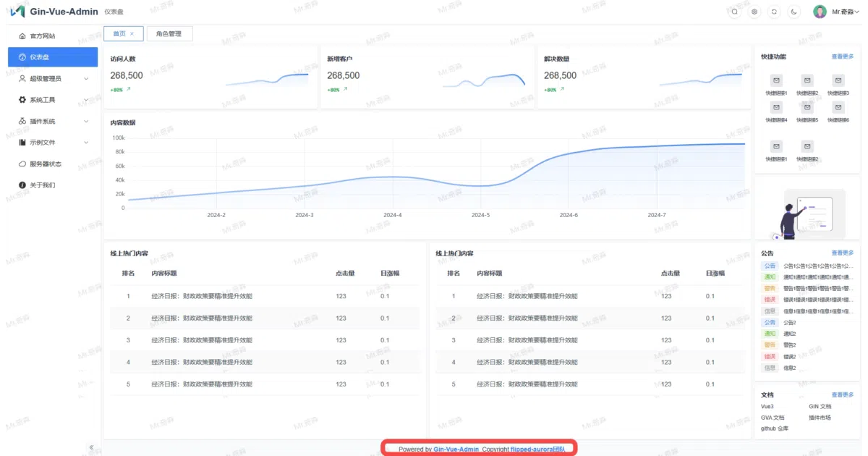Click the 2024-4 label on chart axis
Image resolution: width=868 pixels, height=456 pixels.
tap(393, 215)
